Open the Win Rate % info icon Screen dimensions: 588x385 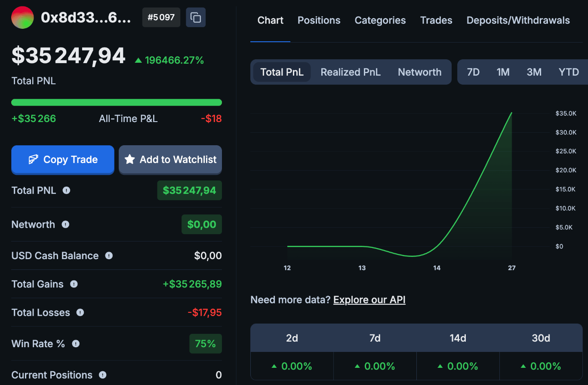tap(76, 344)
